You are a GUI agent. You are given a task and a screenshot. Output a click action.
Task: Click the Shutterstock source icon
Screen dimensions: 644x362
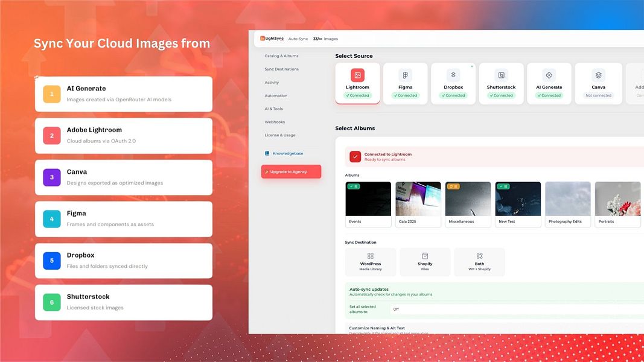pyautogui.click(x=501, y=75)
